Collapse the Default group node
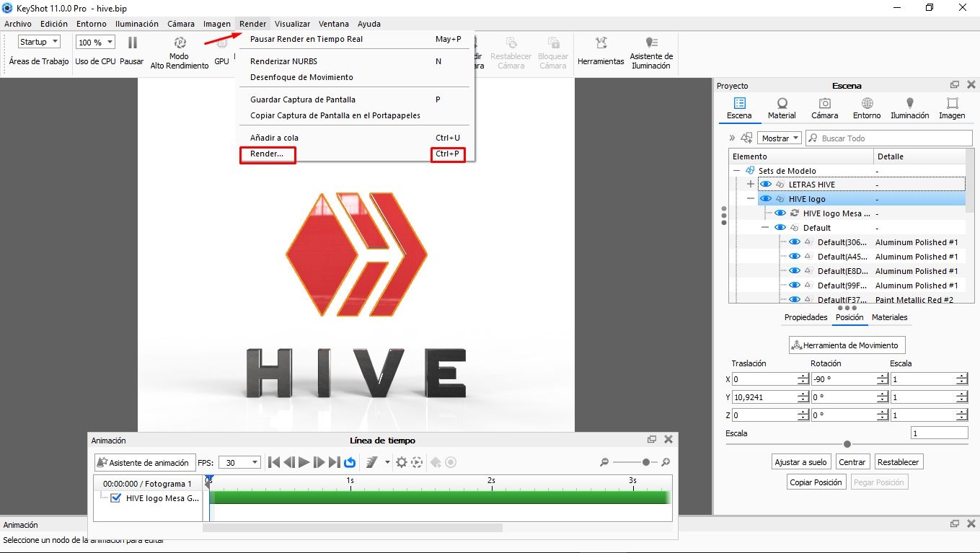 [x=765, y=228]
